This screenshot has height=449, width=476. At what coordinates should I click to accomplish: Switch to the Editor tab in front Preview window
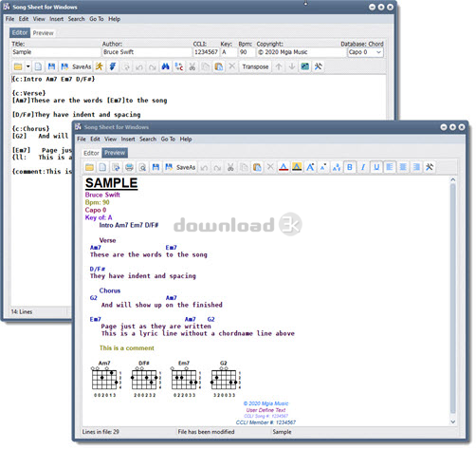coord(91,153)
